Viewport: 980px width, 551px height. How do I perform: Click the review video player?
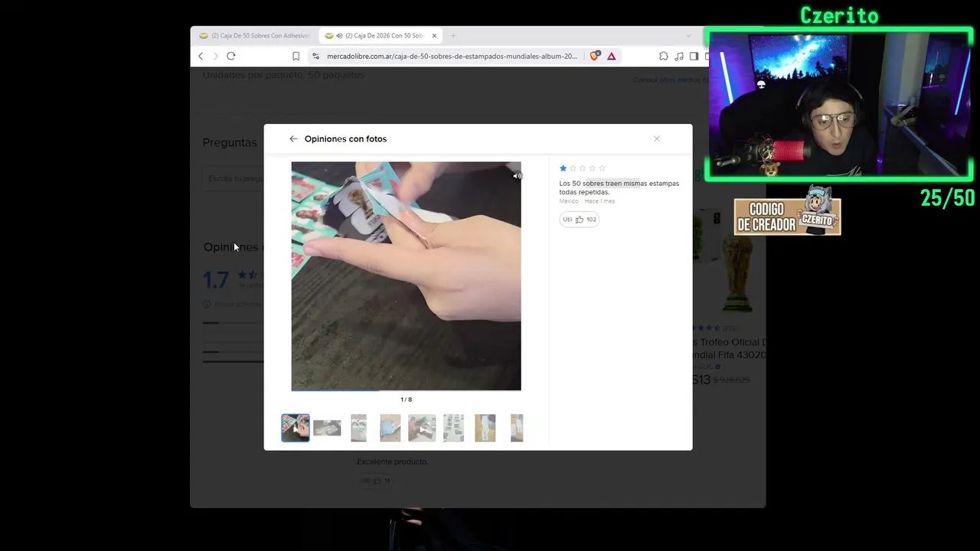coord(406,275)
